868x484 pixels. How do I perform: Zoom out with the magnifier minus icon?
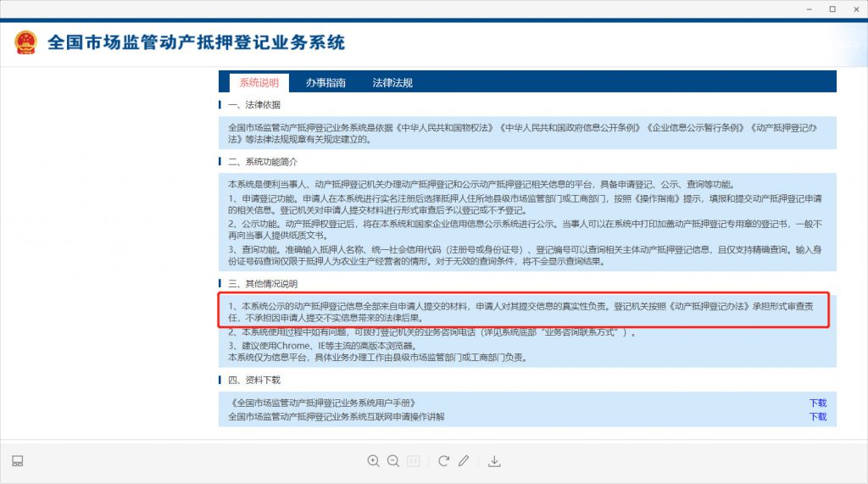click(393, 461)
